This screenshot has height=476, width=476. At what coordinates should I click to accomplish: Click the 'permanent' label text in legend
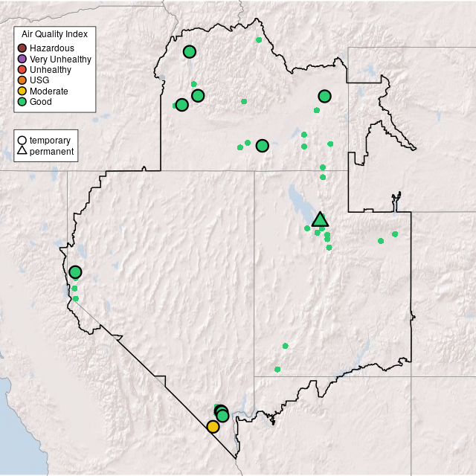(x=52, y=152)
